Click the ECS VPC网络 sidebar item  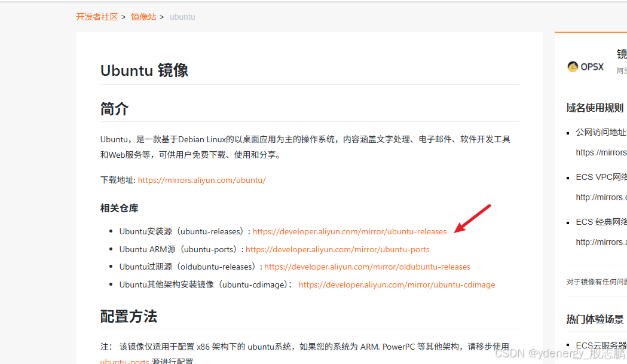tap(601, 177)
